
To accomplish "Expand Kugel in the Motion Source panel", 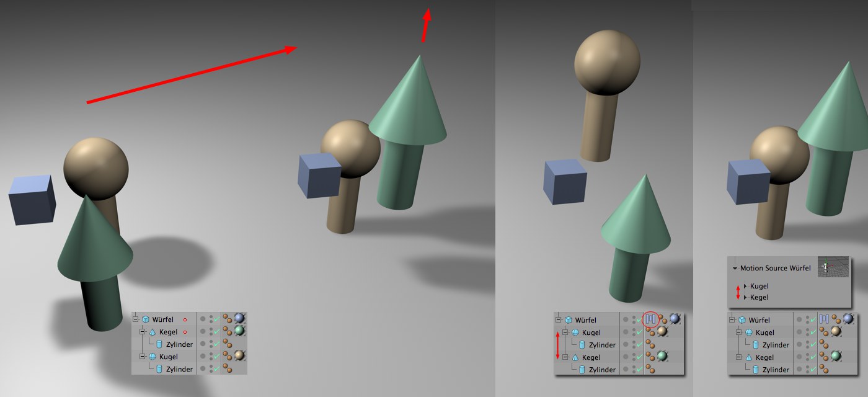I will pos(745,286).
